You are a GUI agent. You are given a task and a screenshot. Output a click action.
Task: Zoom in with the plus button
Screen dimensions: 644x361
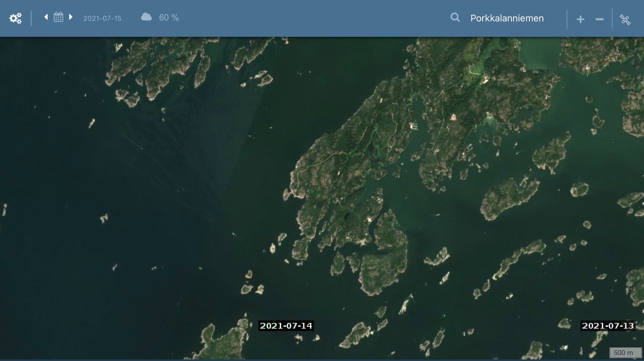pos(580,19)
